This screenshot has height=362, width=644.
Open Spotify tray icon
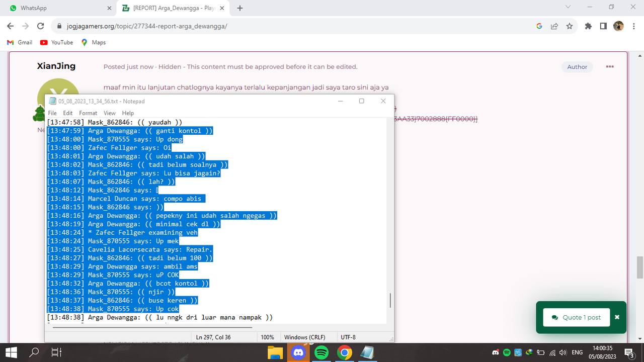click(x=507, y=352)
